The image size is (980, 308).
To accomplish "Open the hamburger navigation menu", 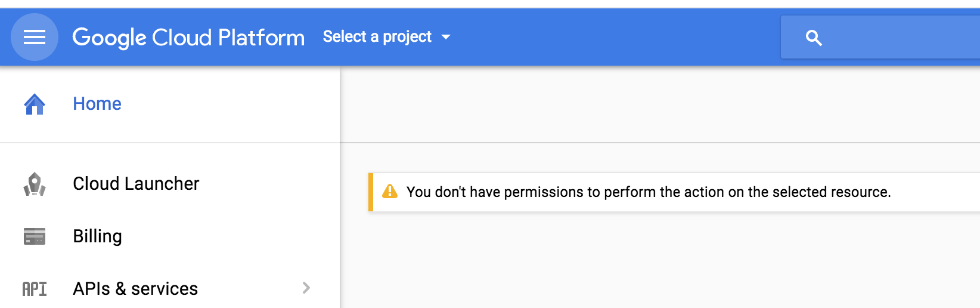I will pos(35,37).
